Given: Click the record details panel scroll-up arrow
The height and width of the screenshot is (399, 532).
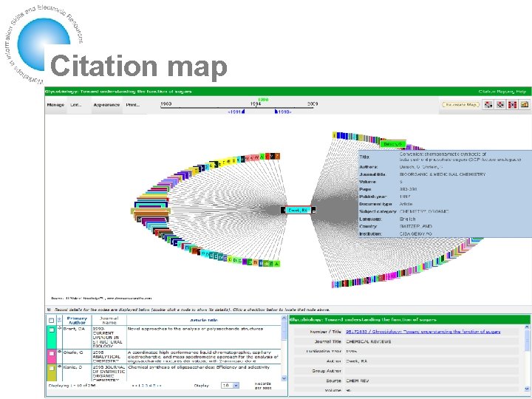Looking at the screenshot, I should coord(527,327).
